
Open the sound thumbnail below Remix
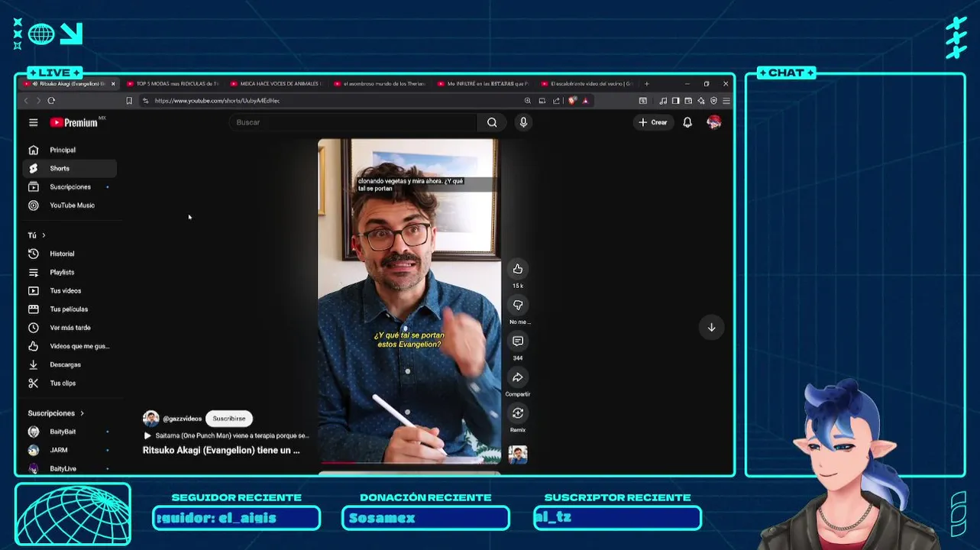(x=518, y=455)
